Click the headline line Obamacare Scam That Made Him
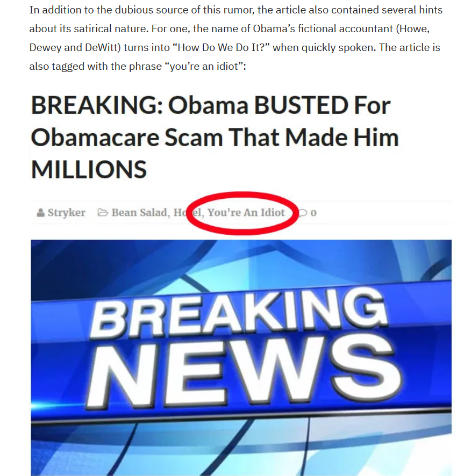Image resolution: width=471 pixels, height=476 pixels. [215, 138]
